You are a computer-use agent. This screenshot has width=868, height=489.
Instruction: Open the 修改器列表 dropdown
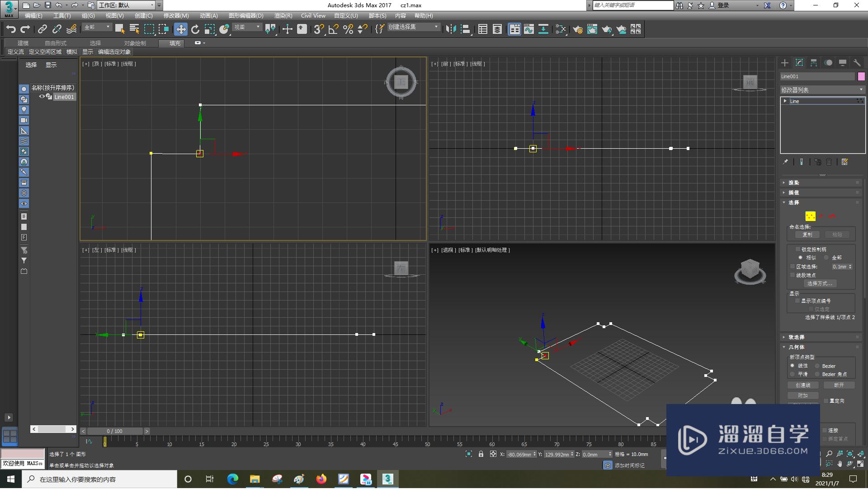coord(822,90)
